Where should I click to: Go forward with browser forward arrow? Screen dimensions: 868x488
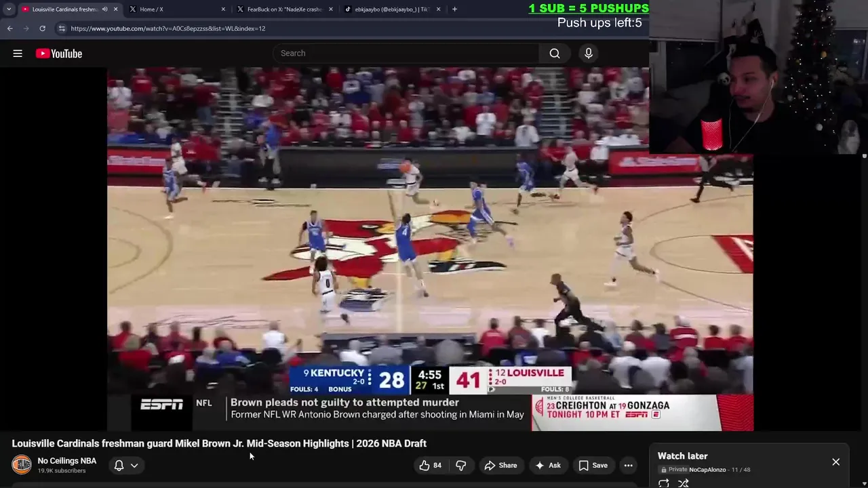[26, 28]
